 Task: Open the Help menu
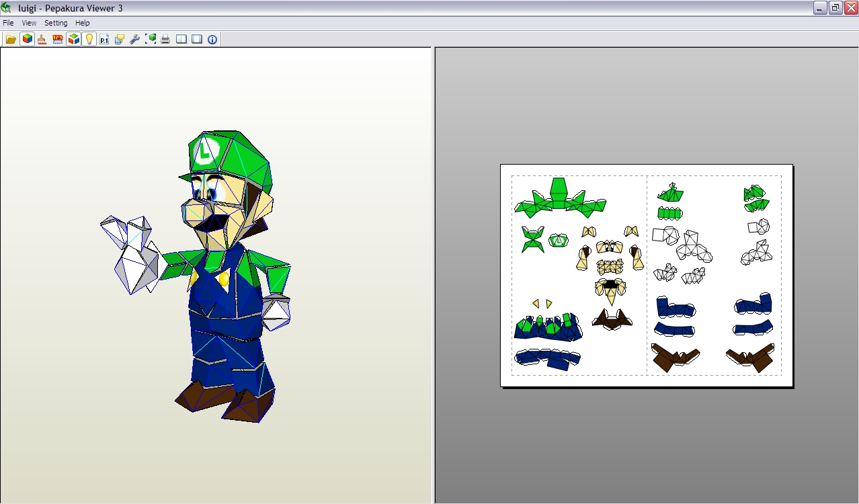pyautogui.click(x=82, y=22)
